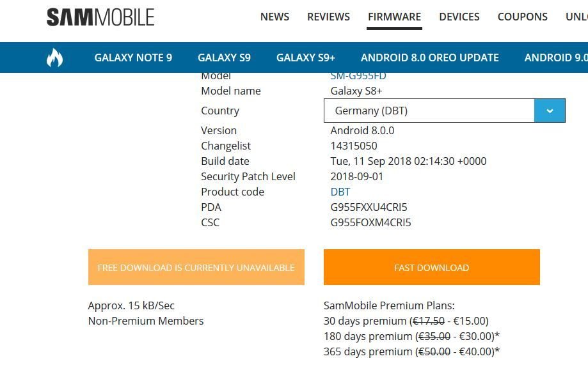
Task: Click the flame trending icon
Action: coord(55,58)
